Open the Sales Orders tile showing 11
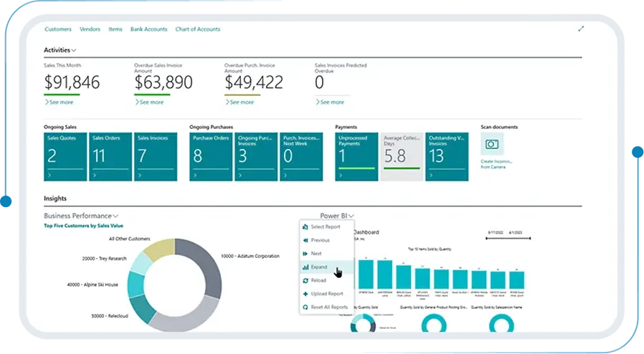The image size is (644, 354). [110, 157]
